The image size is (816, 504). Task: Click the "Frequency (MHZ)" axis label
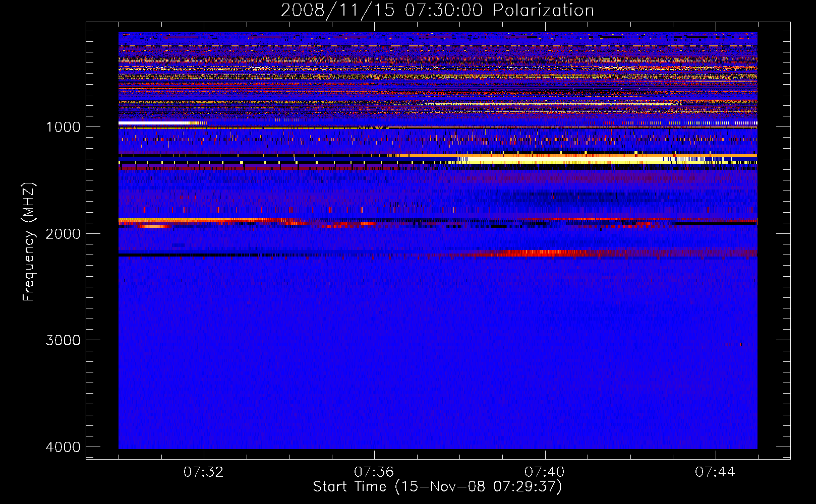tap(29, 241)
